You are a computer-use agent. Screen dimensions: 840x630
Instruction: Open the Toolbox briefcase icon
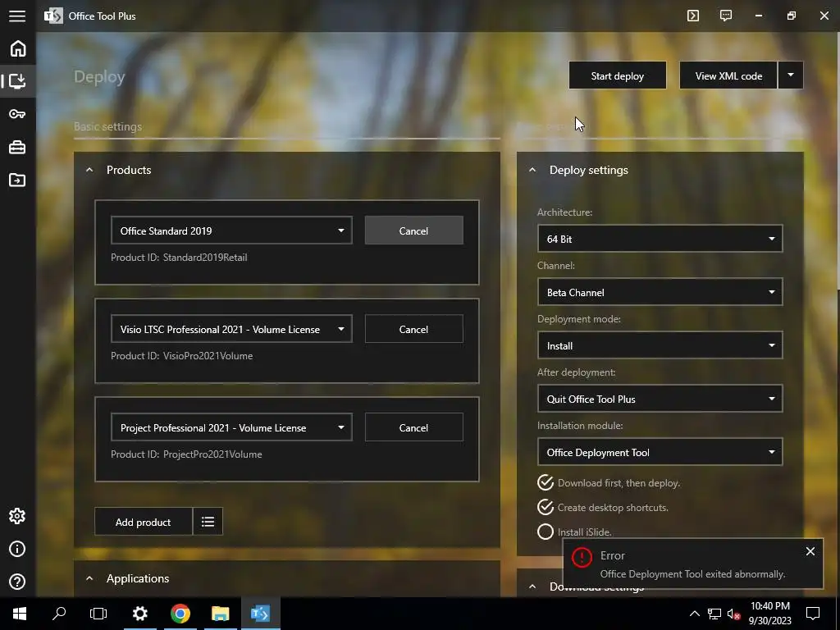pyautogui.click(x=17, y=147)
